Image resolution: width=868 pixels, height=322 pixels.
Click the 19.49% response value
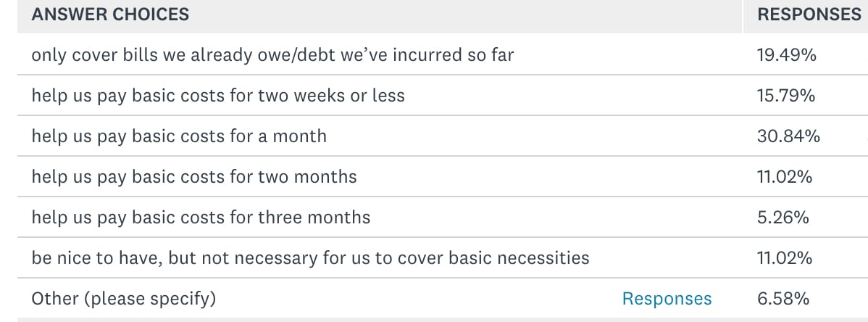786,55
